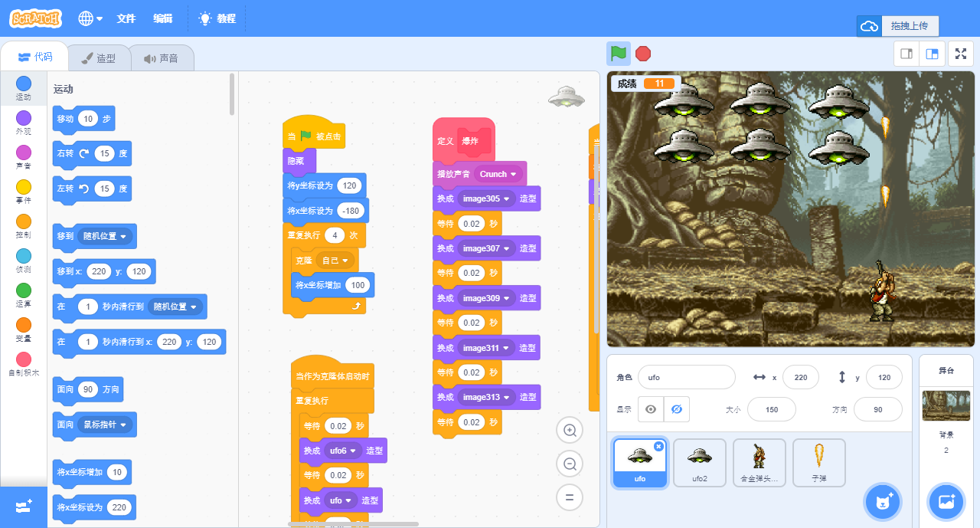Open the globe language selector
The width and height of the screenshot is (980, 528).
click(90, 18)
